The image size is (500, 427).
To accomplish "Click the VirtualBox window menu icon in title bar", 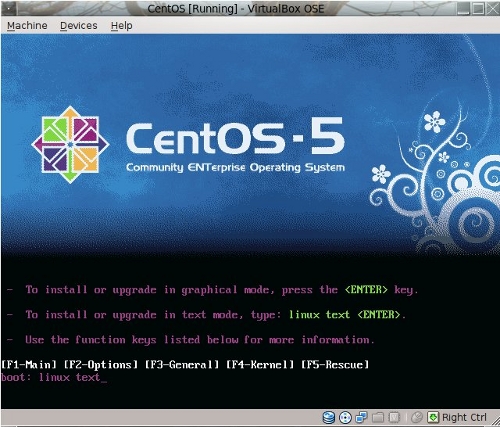I will 9,8.
